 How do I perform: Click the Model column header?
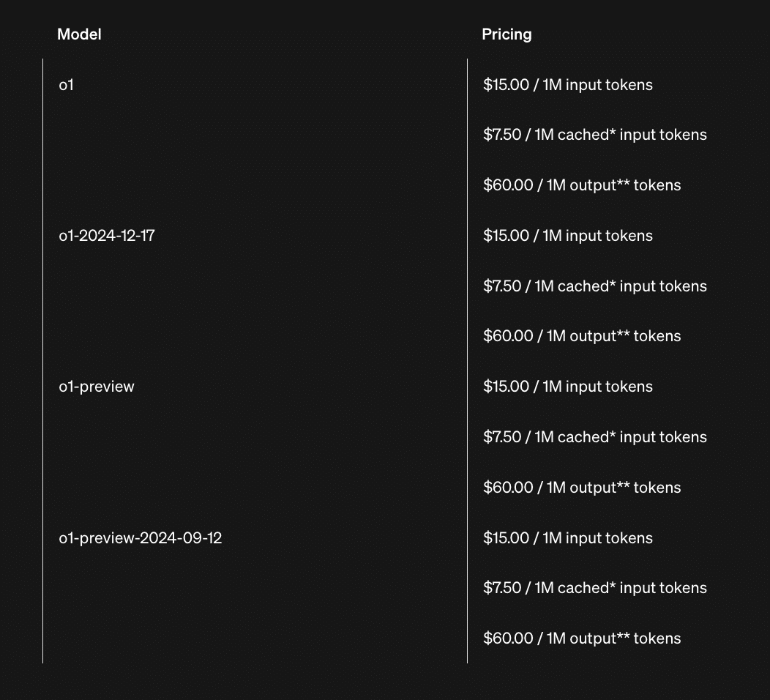click(x=79, y=34)
